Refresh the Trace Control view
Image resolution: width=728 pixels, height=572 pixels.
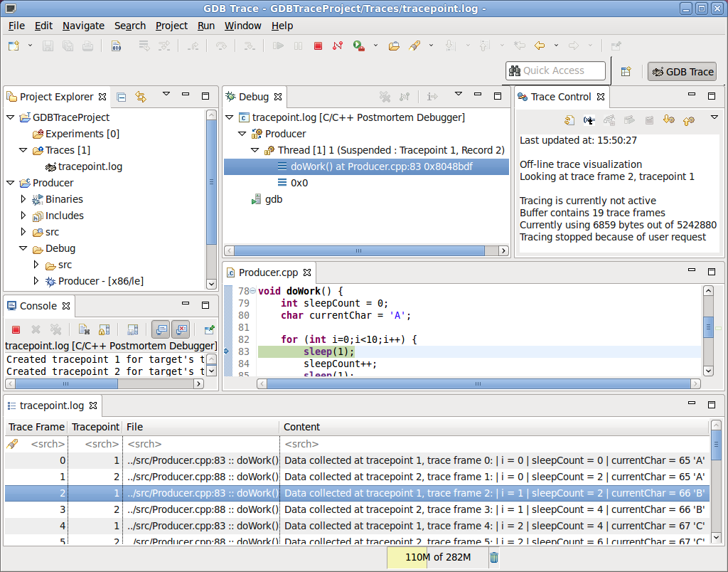click(569, 120)
